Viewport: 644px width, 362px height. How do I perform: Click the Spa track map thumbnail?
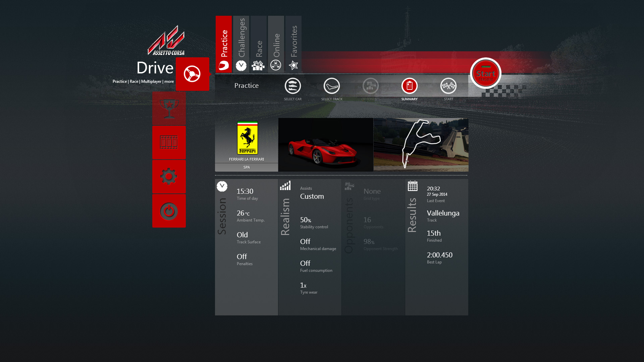[421, 145]
